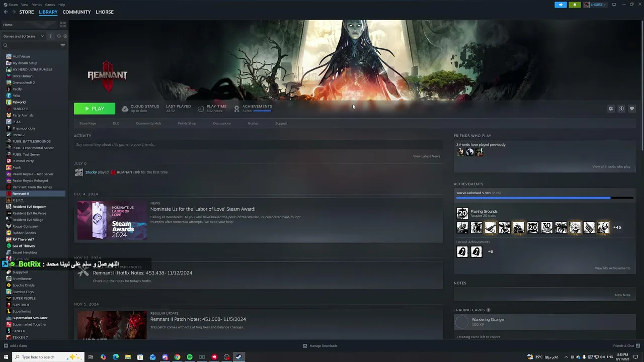Open the Achievements stat in header
Image resolution: width=644 pixels, height=362 pixels.
[x=253, y=108]
